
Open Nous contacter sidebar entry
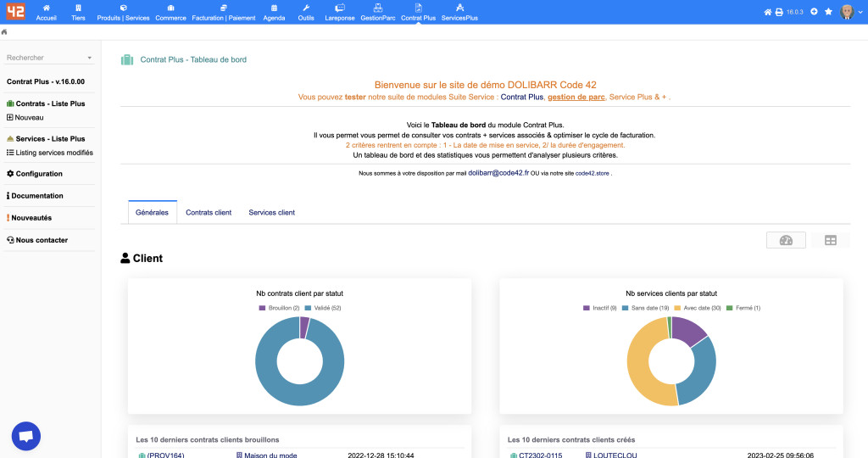[x=42, y=240]
